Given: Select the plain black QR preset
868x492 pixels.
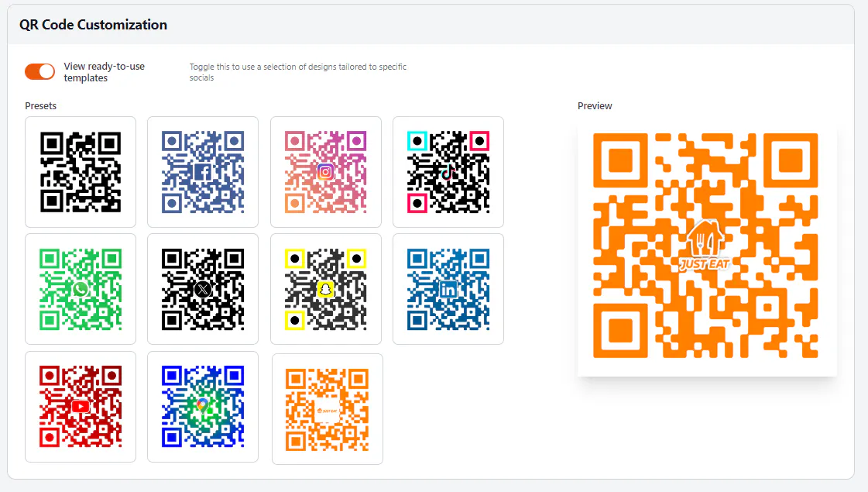Looking at the screenshot, I should [x=81, y=172].
